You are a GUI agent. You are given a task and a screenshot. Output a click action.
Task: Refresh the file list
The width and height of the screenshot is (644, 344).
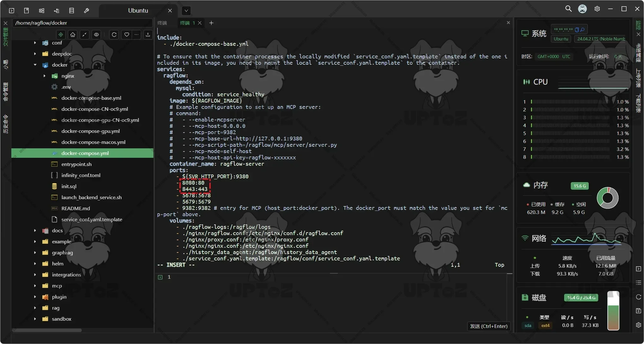tap(114, 34)
